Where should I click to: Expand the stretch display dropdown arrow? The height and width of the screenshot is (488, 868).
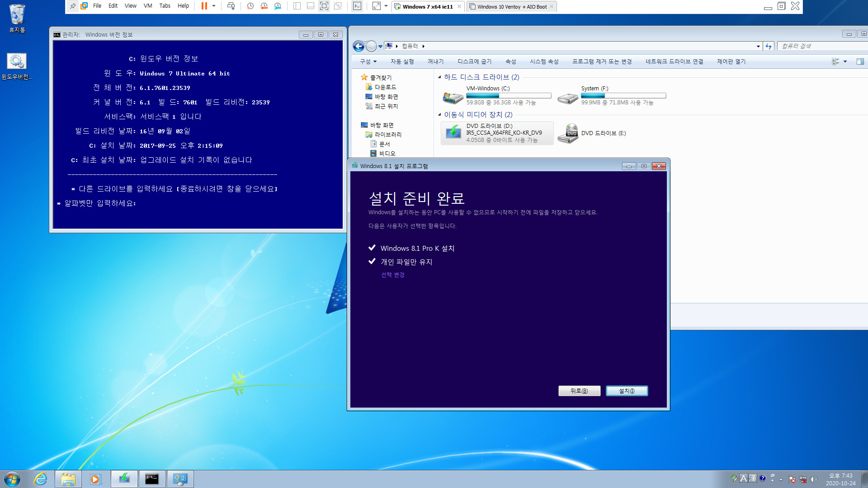click(x=386, y=6)
